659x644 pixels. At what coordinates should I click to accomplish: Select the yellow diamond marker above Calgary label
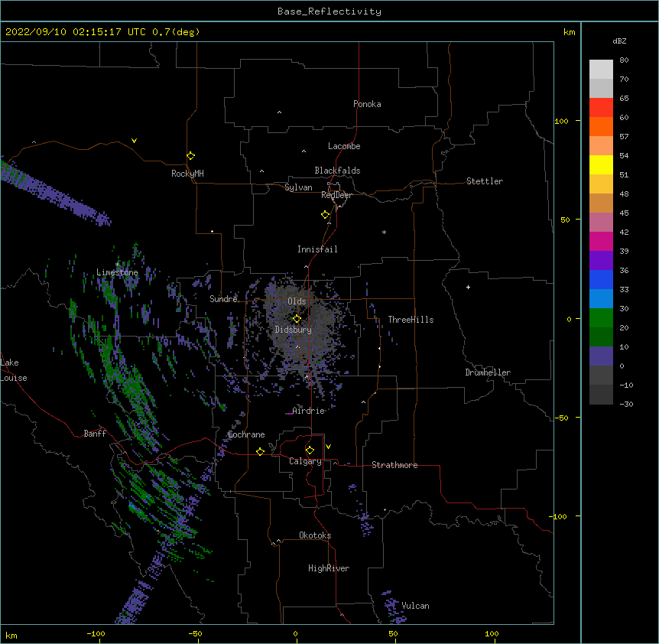pos(310,450)
